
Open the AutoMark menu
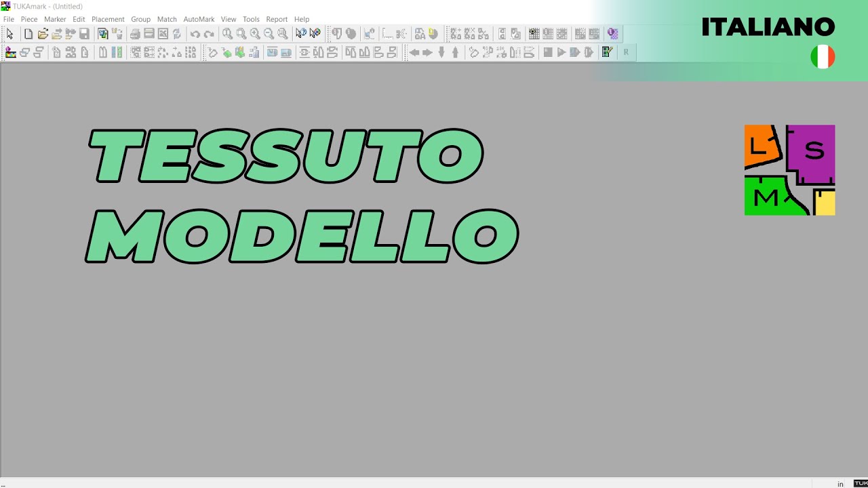click(x=199, y=19)
